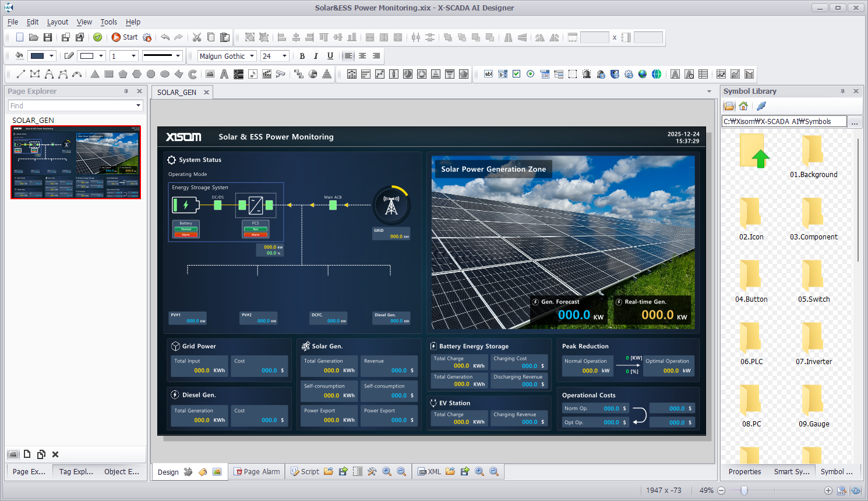Click the Start run button
The width and height of the screenshot is (868, 501).
pos(124,37)
